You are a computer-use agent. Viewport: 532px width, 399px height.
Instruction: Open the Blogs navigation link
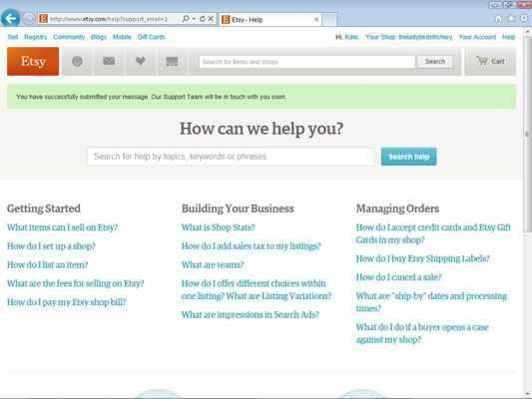click(99, 37)
